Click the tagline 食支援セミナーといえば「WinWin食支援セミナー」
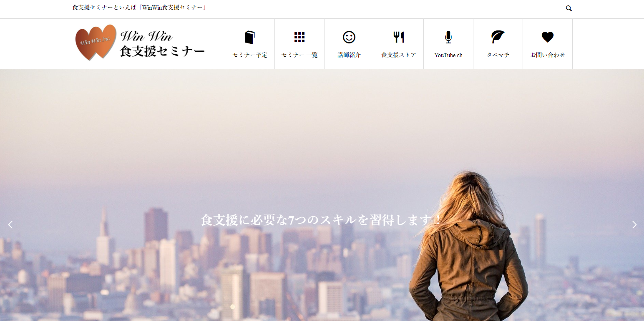 139,8
